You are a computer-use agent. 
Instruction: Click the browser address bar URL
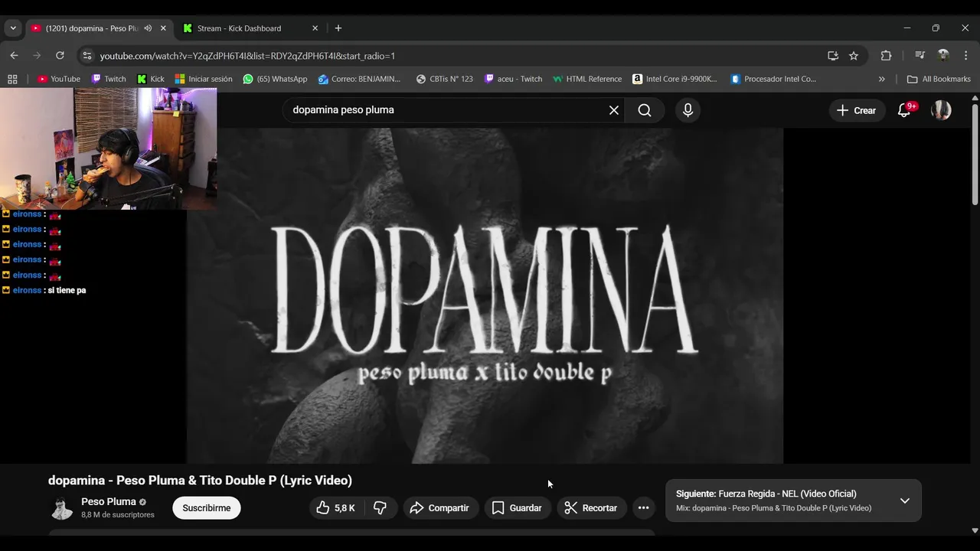(247, 56)
